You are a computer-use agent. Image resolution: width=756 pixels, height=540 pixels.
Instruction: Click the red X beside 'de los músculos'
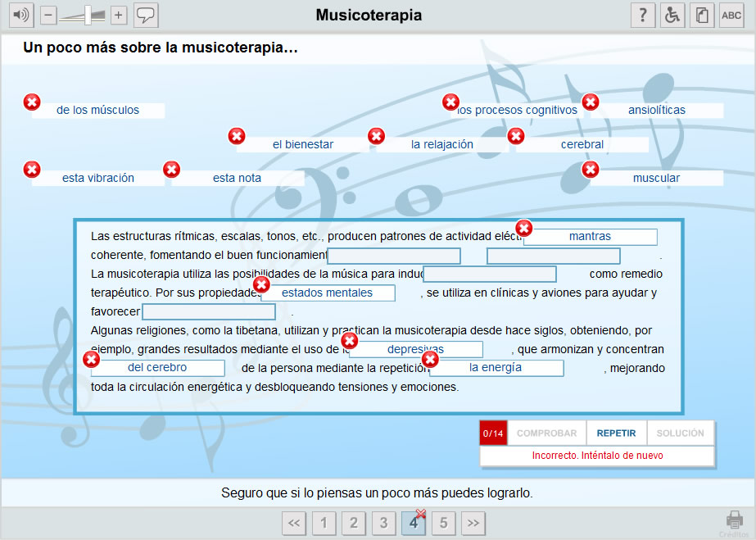point(32,102)
